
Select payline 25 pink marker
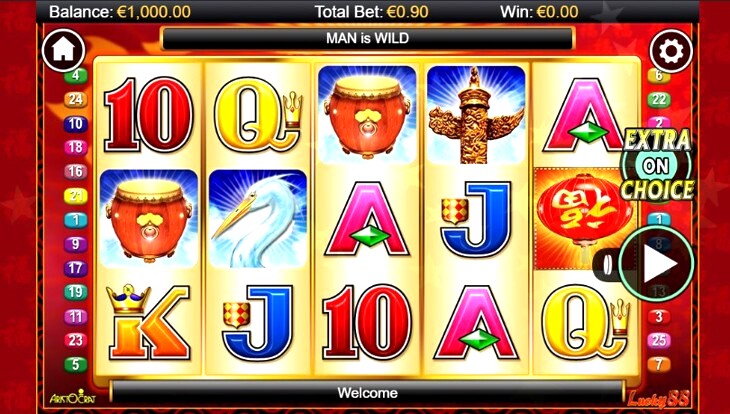[659, 340]
